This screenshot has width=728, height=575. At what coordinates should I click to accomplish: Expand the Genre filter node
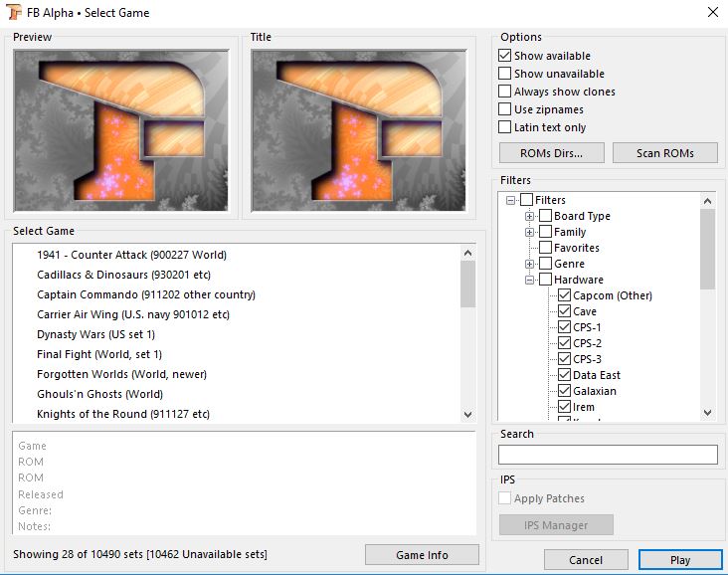point(529,265)
